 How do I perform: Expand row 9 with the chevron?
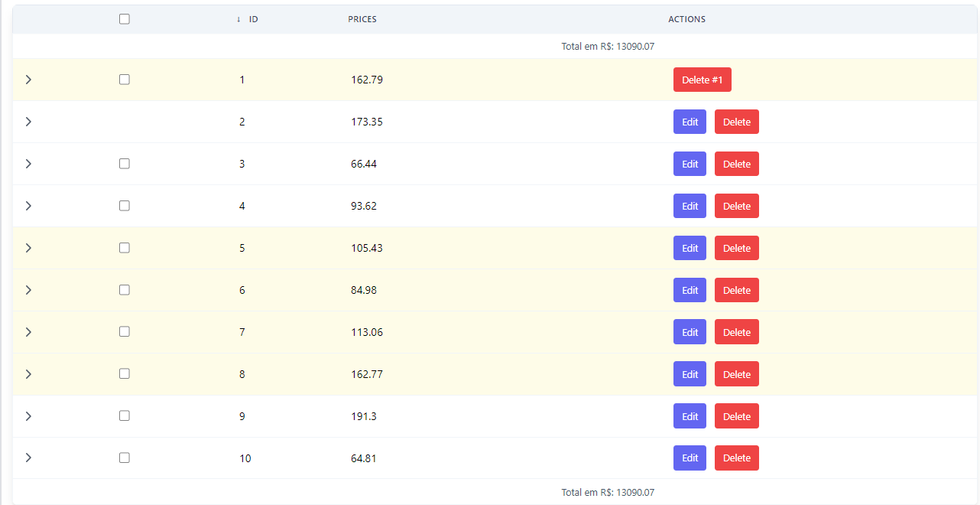point(28,416)
